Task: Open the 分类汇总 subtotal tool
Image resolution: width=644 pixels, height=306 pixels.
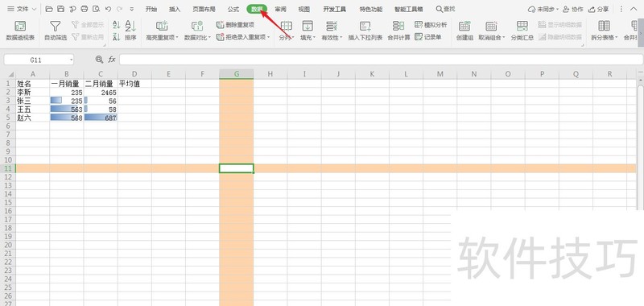Action: pyautogui.click(x=522, y=31)
